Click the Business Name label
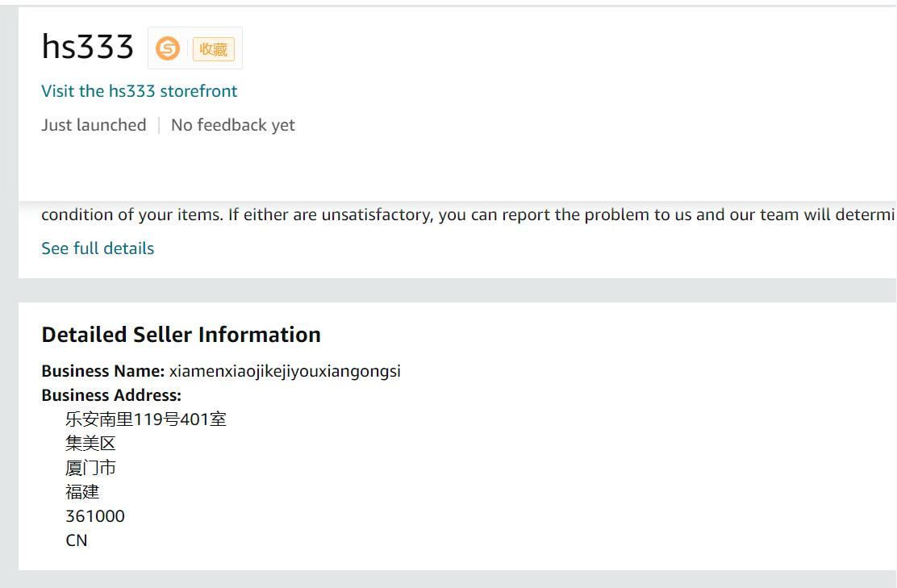Image resolution: width=897 pixels, height=588 pixels. 102,372
